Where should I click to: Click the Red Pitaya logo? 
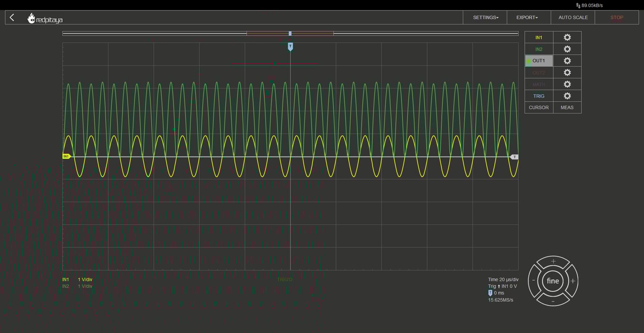pyautogui.click(x=45, y=18)
